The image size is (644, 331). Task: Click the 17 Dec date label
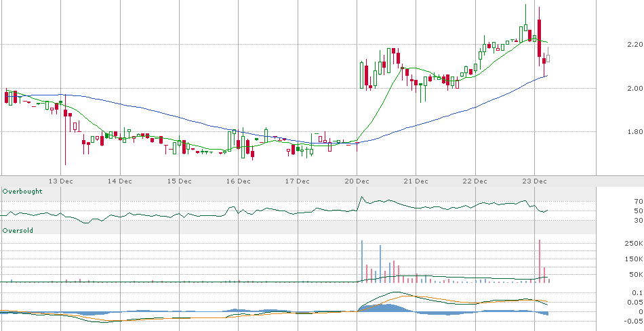click(x=298, y=181)
